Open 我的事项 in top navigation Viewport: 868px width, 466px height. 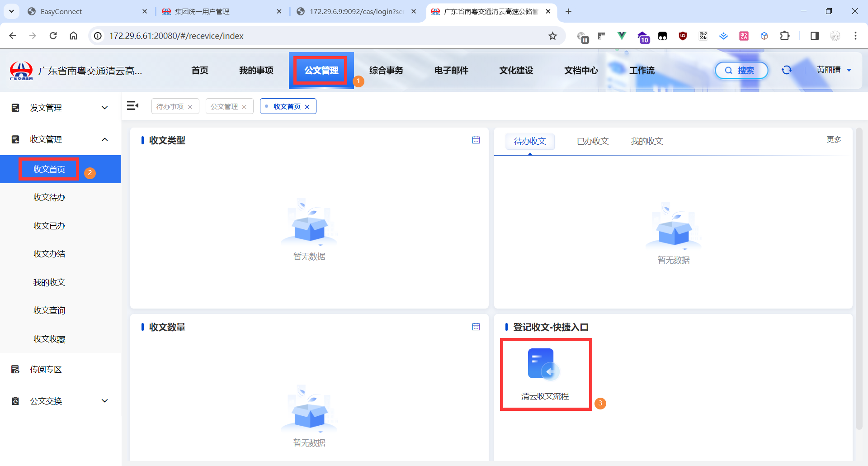coord(256,71)
